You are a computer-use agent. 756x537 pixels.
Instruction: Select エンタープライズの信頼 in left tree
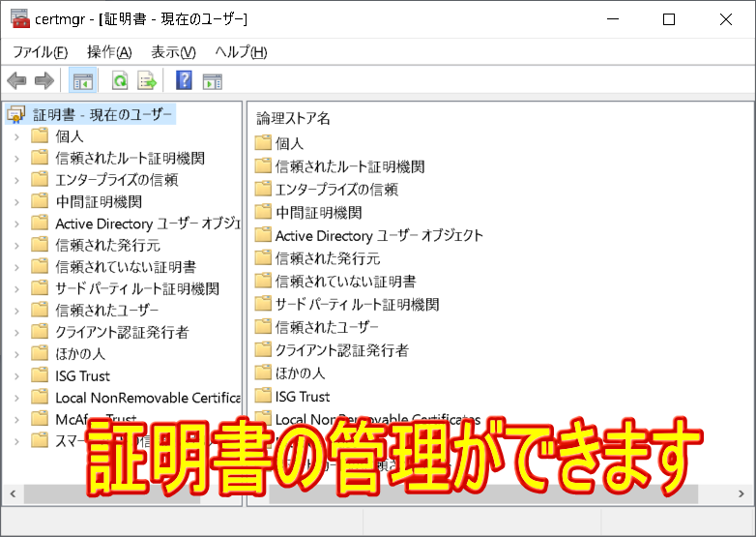117,180
